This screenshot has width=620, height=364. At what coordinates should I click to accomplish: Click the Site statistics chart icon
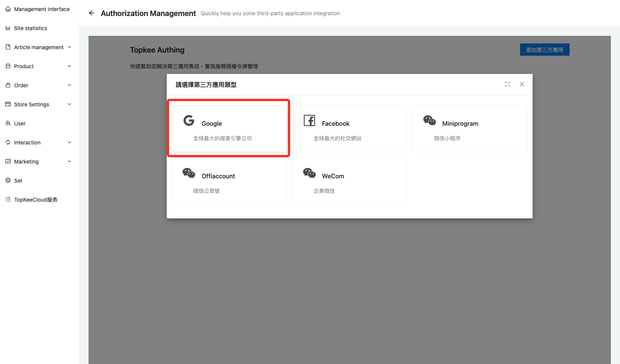[8, 28]
